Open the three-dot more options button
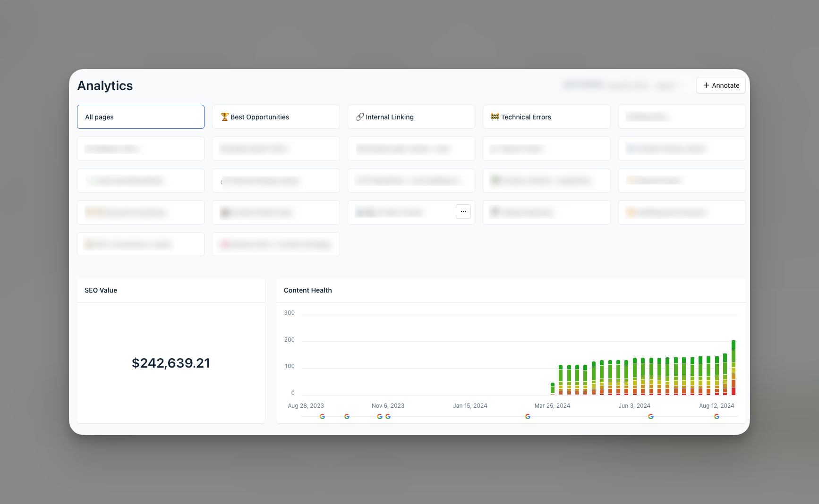This screenshot has height=504, width=819. tap(463, 211)
